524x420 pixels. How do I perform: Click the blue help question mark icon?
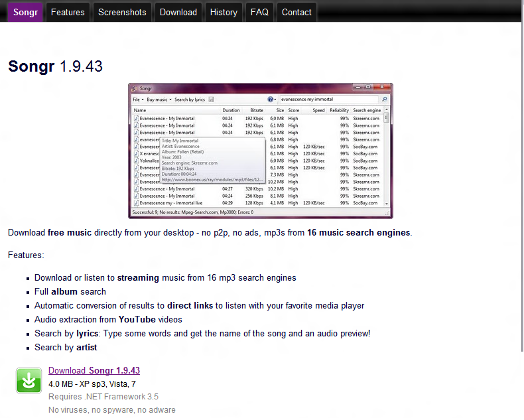[270, 100]
